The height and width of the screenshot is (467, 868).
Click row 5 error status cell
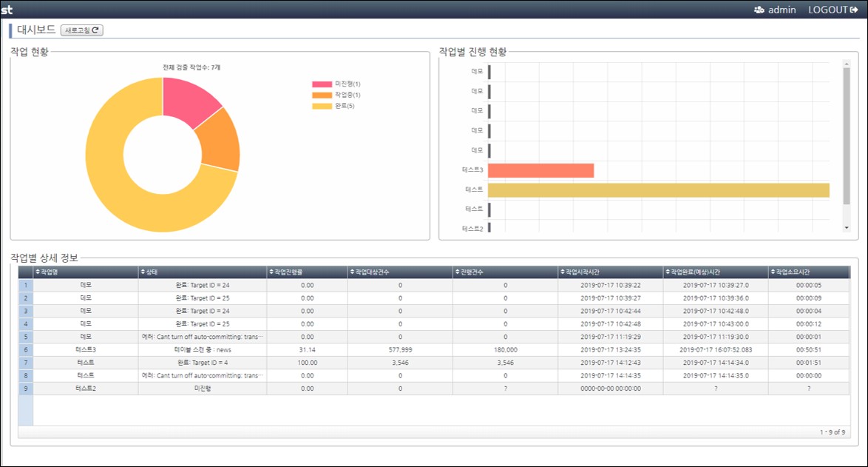pyautogui.click(x=203, y=337)
